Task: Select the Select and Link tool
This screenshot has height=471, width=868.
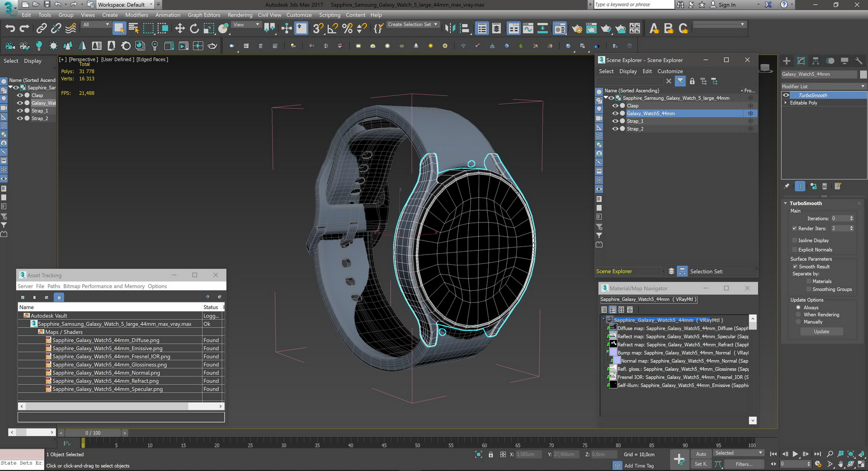Action: (x=42, y=28)
